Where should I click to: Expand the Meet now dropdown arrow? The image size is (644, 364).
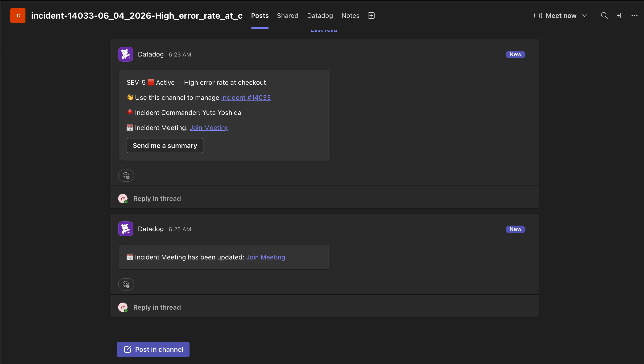pyautogui.click(x=585, y=16)
